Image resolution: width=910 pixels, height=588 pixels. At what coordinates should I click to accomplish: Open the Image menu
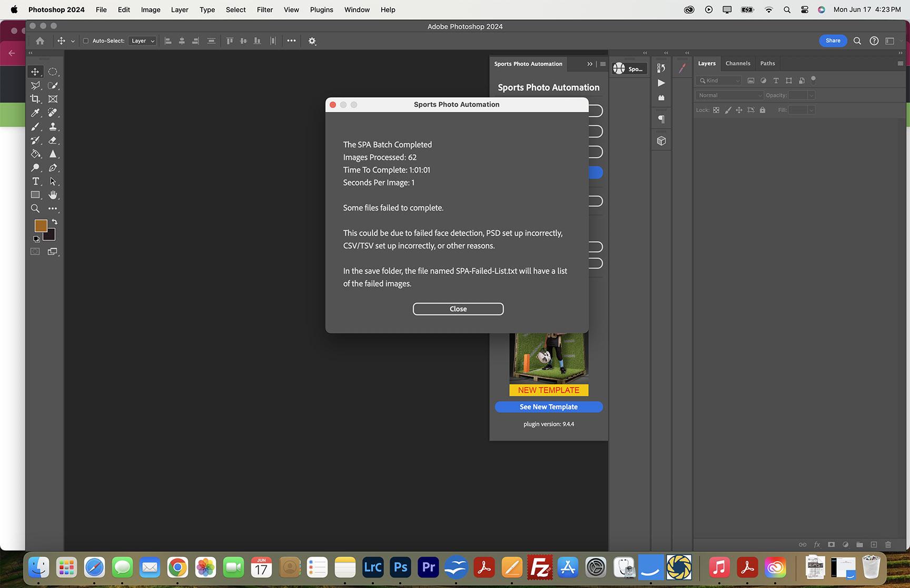pos(151,9)
